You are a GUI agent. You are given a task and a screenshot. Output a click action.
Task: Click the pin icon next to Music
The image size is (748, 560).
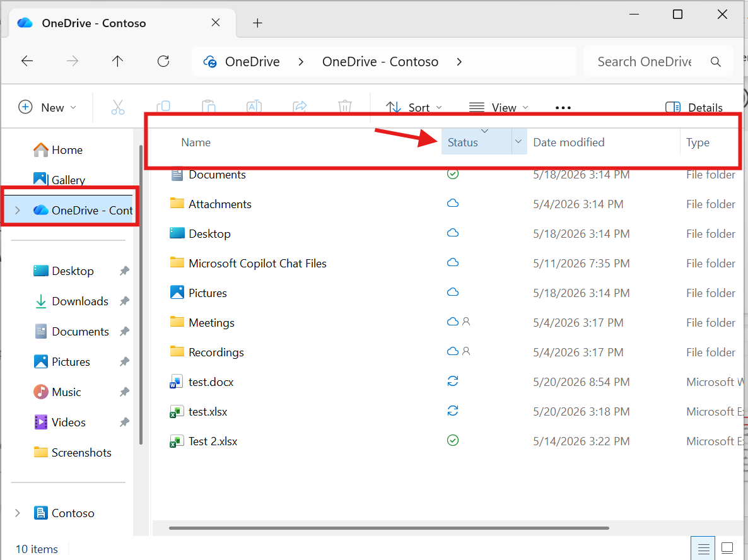[x=124, y=392]
